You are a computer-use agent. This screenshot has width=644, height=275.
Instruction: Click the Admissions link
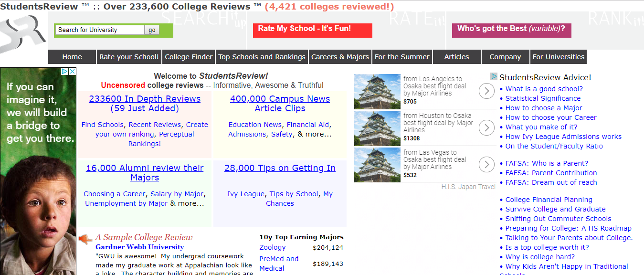pyautogui.click(x=247, y=134)
